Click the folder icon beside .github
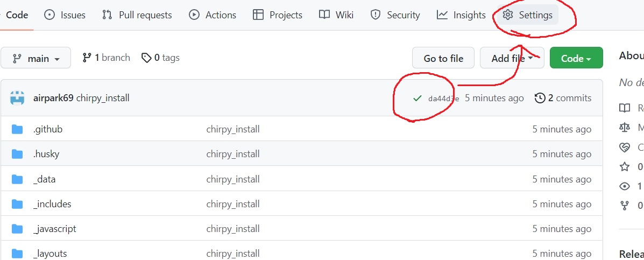 (17, 130)
